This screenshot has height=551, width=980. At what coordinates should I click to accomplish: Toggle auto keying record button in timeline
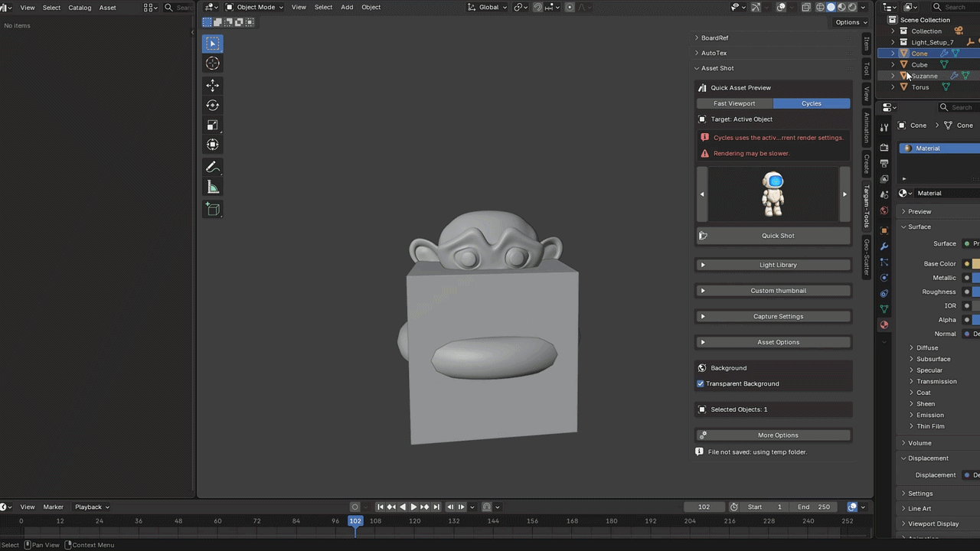coord(354,507)
